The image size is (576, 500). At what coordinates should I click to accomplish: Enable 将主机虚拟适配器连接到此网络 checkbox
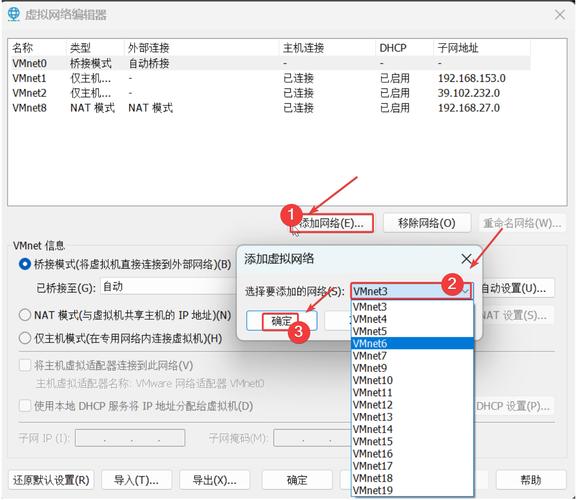[x=25, y=365]
